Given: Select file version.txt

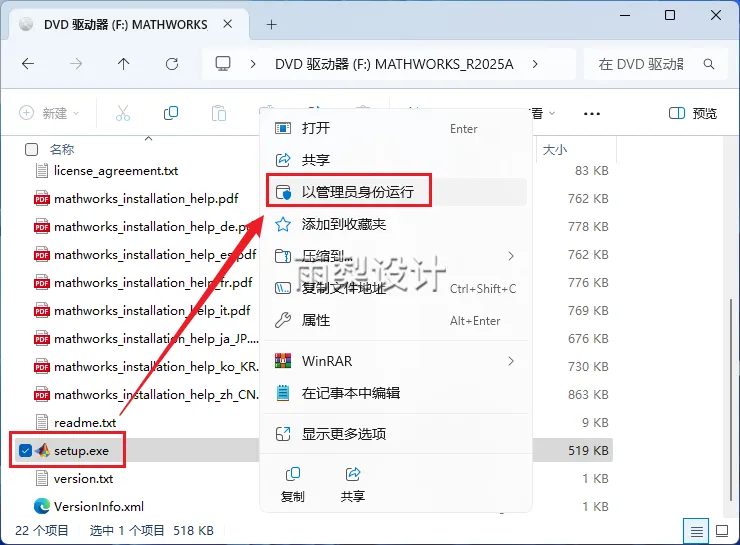Looking at the screenshot, I should pos(84,478).
